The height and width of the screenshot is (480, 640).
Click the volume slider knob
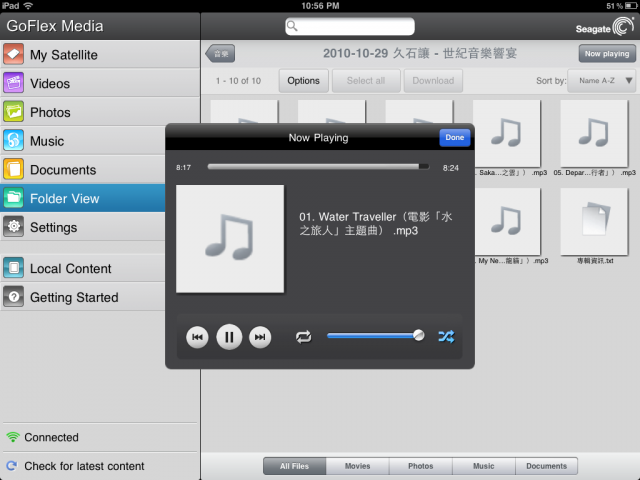coord(418,336)
